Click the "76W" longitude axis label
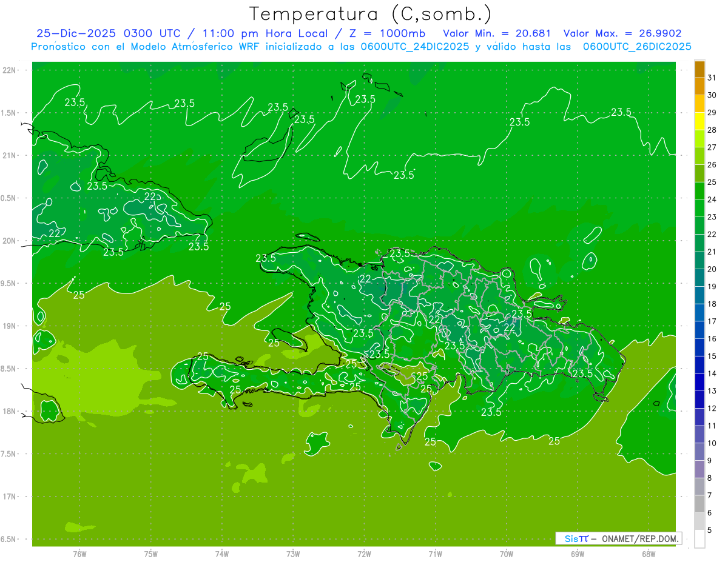Screen dimensions: 728x562 coord(79,554)
